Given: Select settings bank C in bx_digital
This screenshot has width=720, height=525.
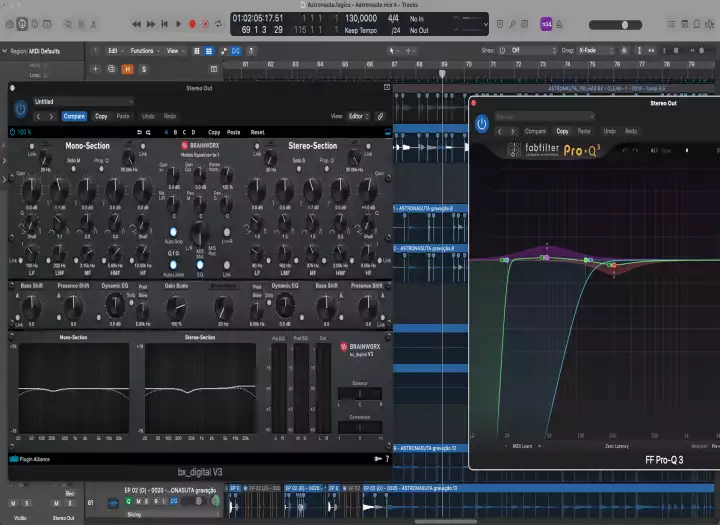Looking at the screenshot, I should [184, 132].
